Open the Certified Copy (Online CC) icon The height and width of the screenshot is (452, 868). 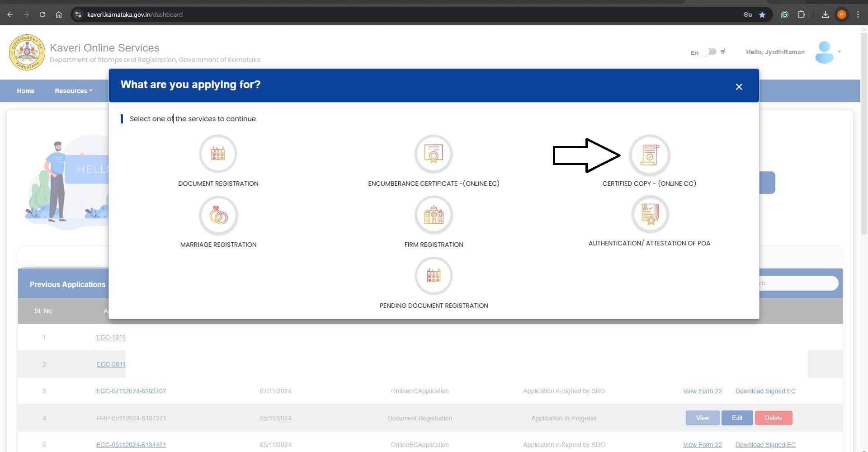[x=649, y=155]
